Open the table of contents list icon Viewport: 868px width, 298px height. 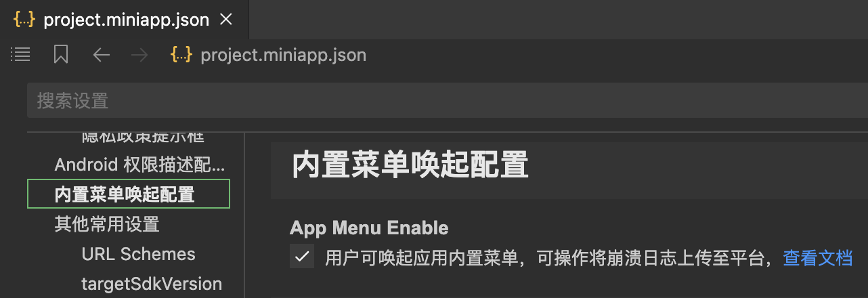21,55
